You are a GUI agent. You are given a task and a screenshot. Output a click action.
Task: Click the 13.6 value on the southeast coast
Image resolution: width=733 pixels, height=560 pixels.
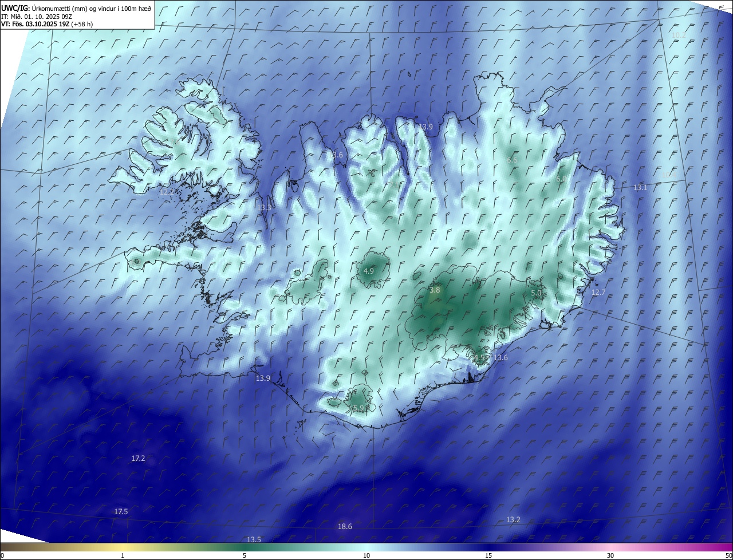click(501, 358)
